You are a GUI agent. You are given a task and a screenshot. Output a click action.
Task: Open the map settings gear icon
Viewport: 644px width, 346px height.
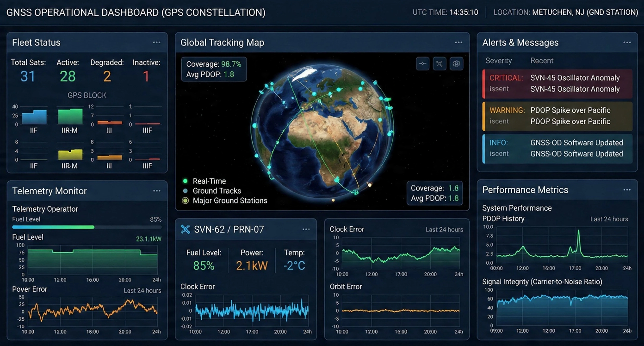point(456,64)
